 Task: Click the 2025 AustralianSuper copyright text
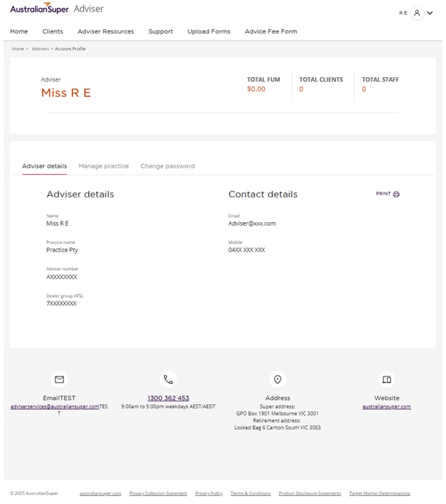pos(34,493)
